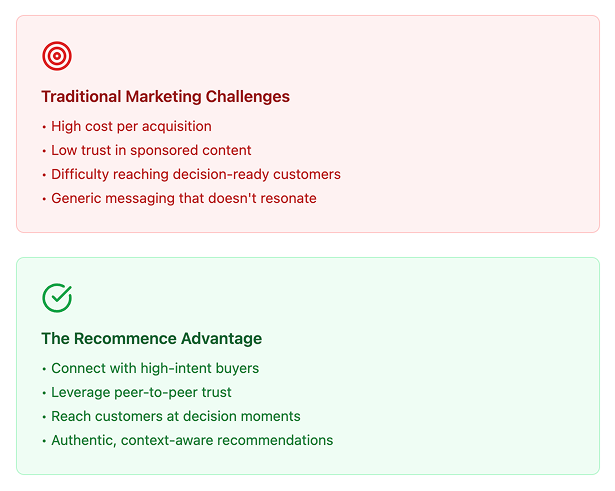Click Leverage peer-to-peer trust item
Viewport: 615px width, 491px height.
[x=141, y=392]
